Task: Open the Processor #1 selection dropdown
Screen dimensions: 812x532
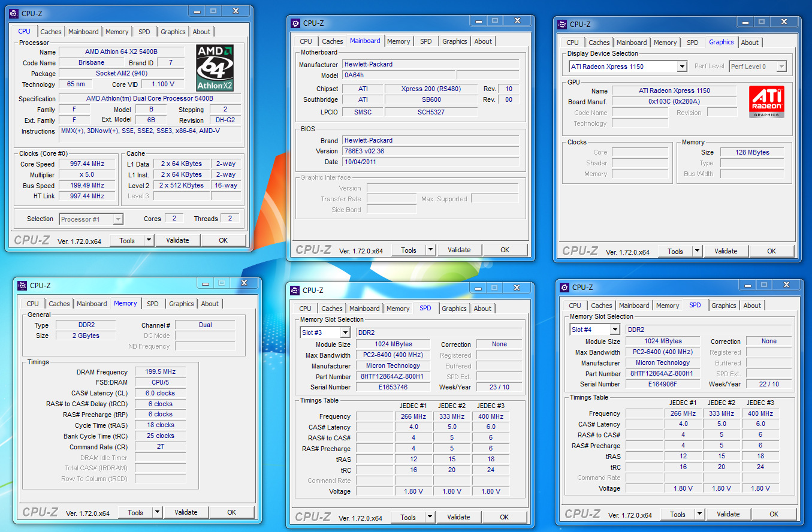Action: pos(118,219)
